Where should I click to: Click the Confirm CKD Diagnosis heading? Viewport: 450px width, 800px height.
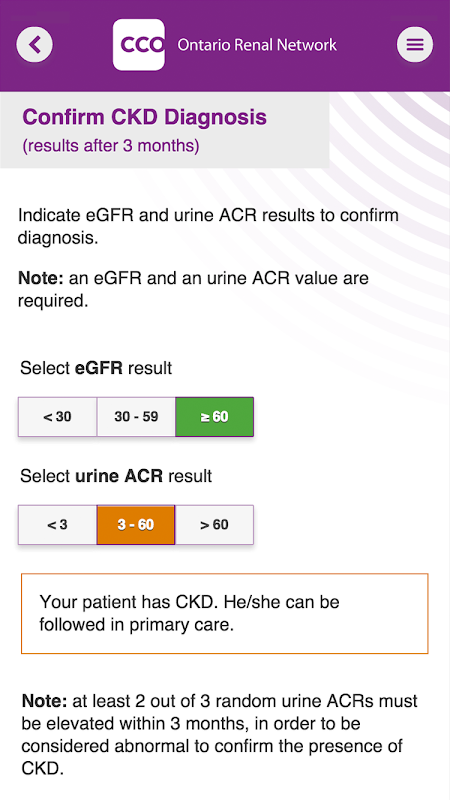[144, 117]
